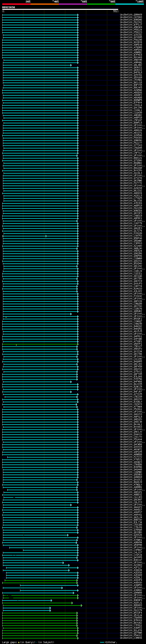146x644 pixels.
Task: Select the UniRef100_P05756 label
Action: click(x=131, y=379)
